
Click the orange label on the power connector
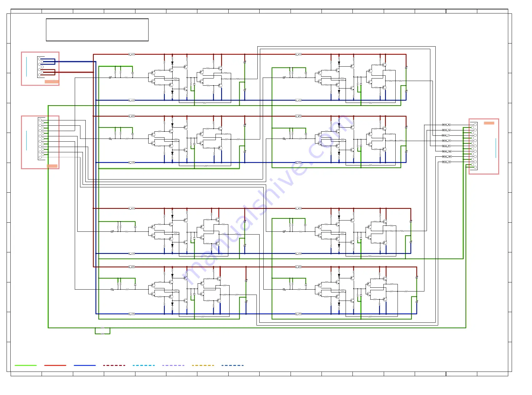tap(52, 82)
